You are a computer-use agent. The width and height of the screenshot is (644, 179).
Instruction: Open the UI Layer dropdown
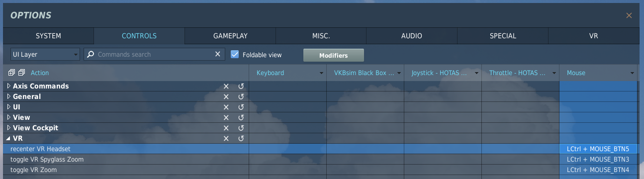point(45,54)
